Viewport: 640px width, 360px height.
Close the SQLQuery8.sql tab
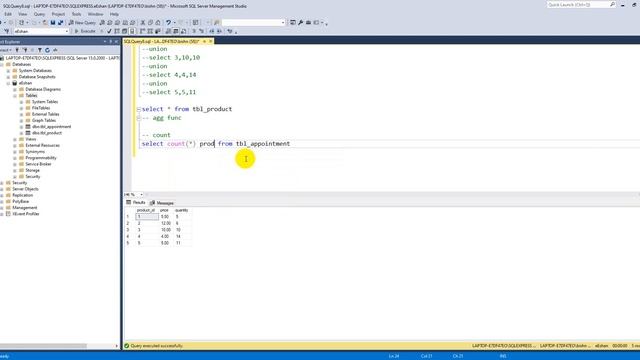point(211,41)
